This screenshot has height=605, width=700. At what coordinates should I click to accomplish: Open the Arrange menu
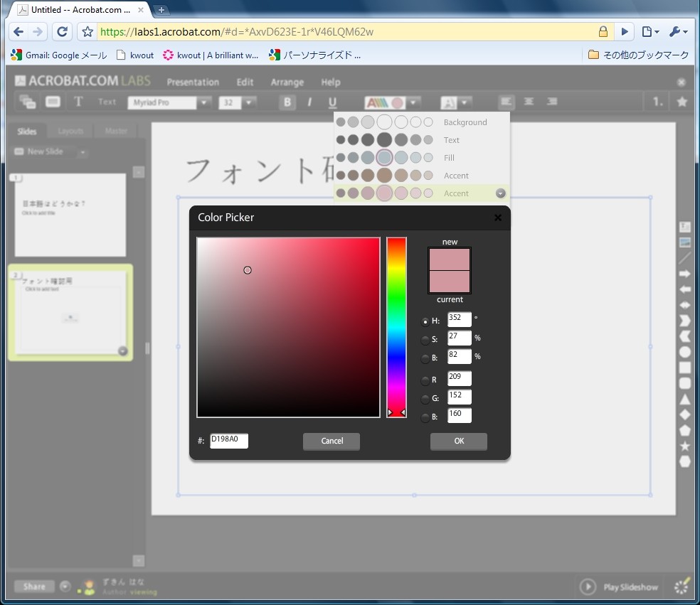(x=287, y=82)
